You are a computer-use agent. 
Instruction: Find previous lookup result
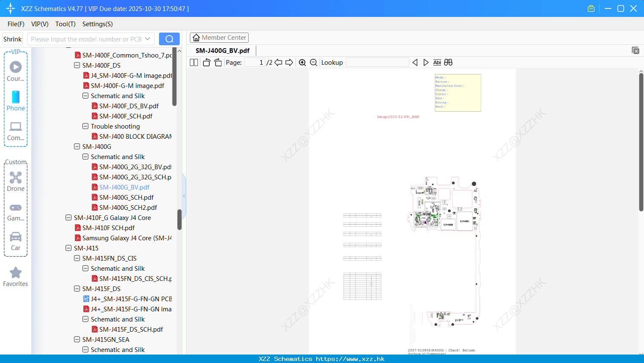[415, 63]
